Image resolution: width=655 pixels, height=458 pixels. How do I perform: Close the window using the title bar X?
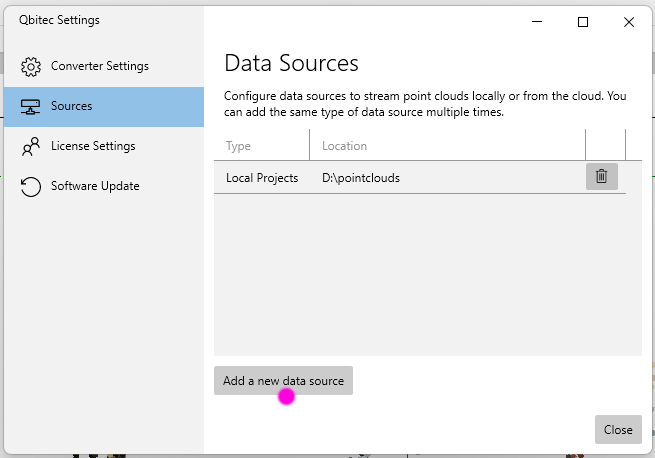628,21
